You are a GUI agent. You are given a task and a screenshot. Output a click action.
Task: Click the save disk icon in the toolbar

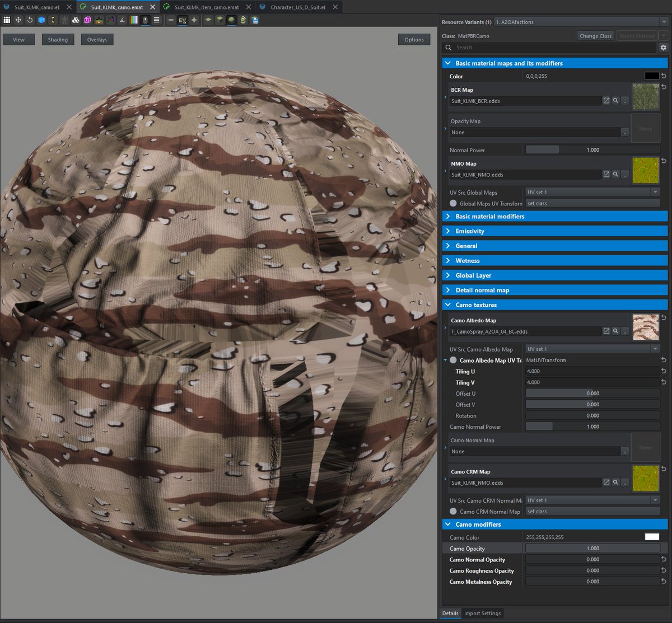coord(255,20)
